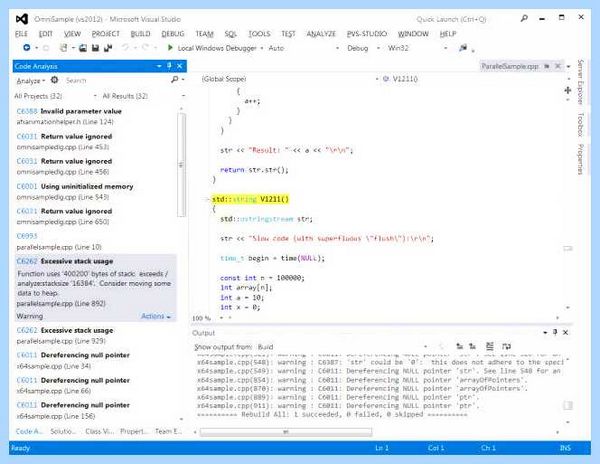Go to next message in Output toolbar
600x464 pixels.
pyautogui.click(x=473, y=346)
